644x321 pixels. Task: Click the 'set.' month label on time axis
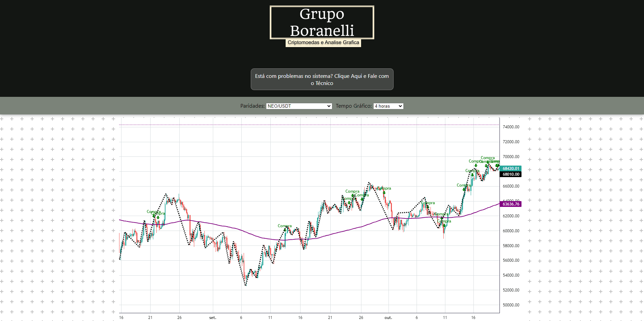[213, 318]
